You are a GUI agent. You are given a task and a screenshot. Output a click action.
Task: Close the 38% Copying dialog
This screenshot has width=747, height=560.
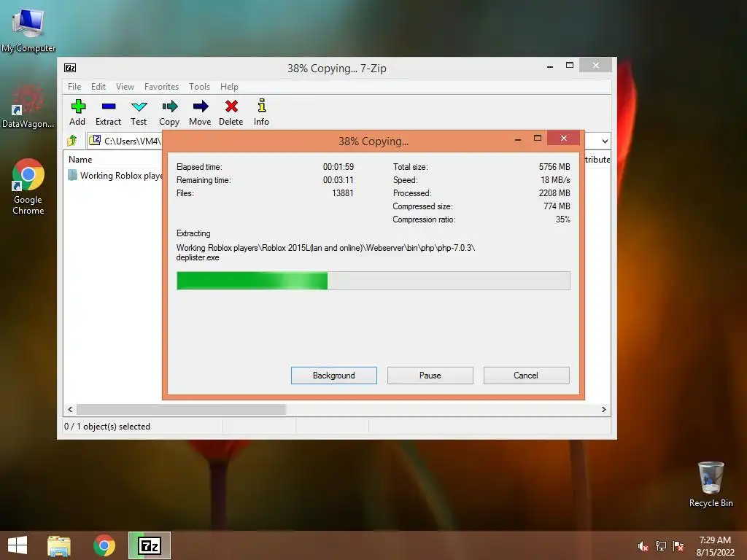(564, 138)
